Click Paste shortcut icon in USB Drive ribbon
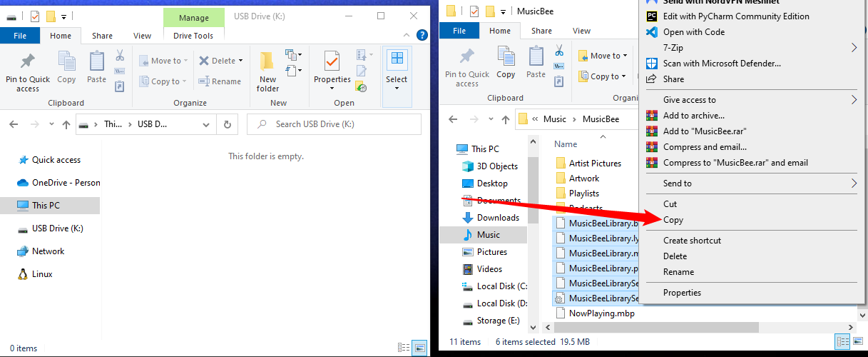 pyautogui.click(x=120, y=86)
